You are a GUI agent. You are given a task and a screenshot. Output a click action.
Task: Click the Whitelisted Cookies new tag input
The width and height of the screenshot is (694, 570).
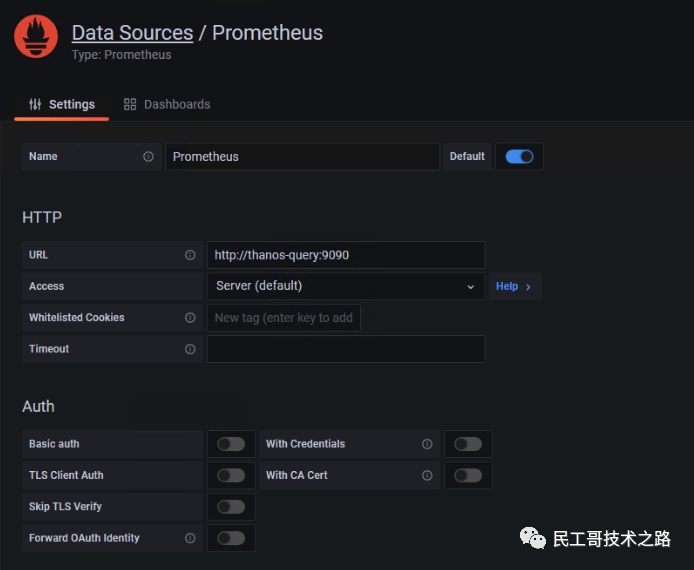coord(284,318)
